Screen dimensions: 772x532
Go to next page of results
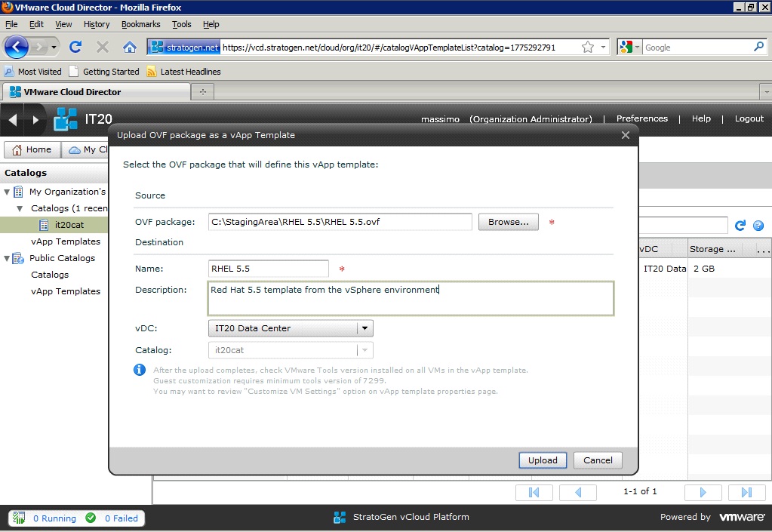[703, 492]
